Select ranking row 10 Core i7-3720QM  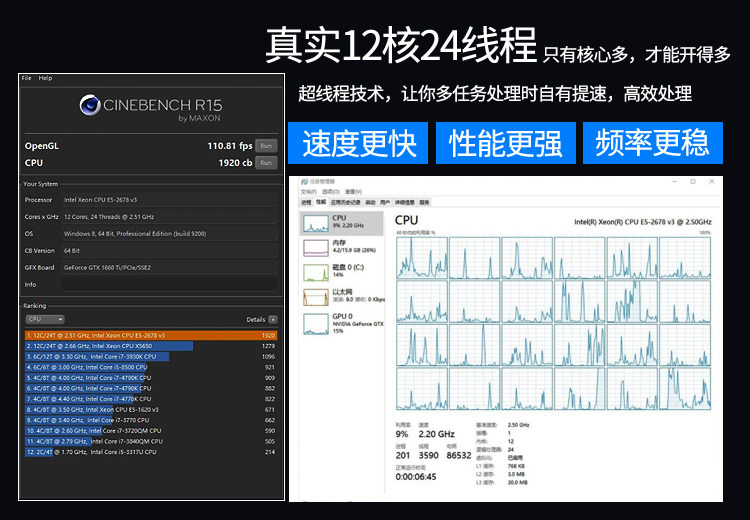pos(151,431)
